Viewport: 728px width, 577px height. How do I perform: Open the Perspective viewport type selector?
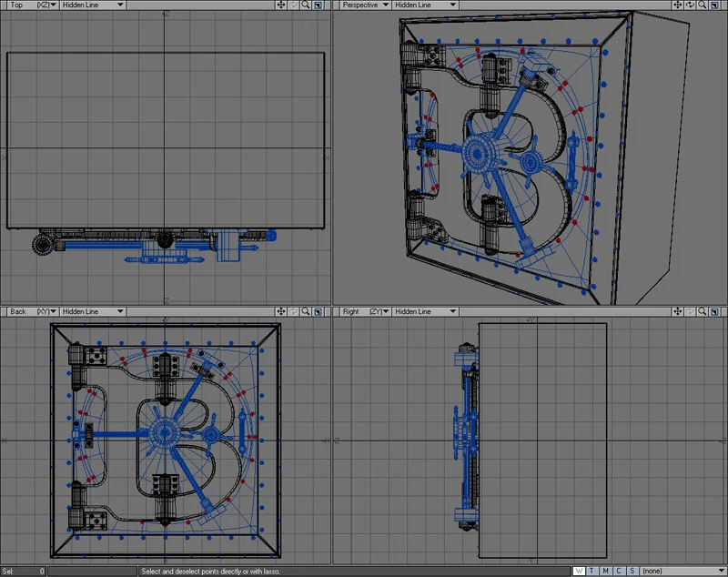[x=364, y=5]
